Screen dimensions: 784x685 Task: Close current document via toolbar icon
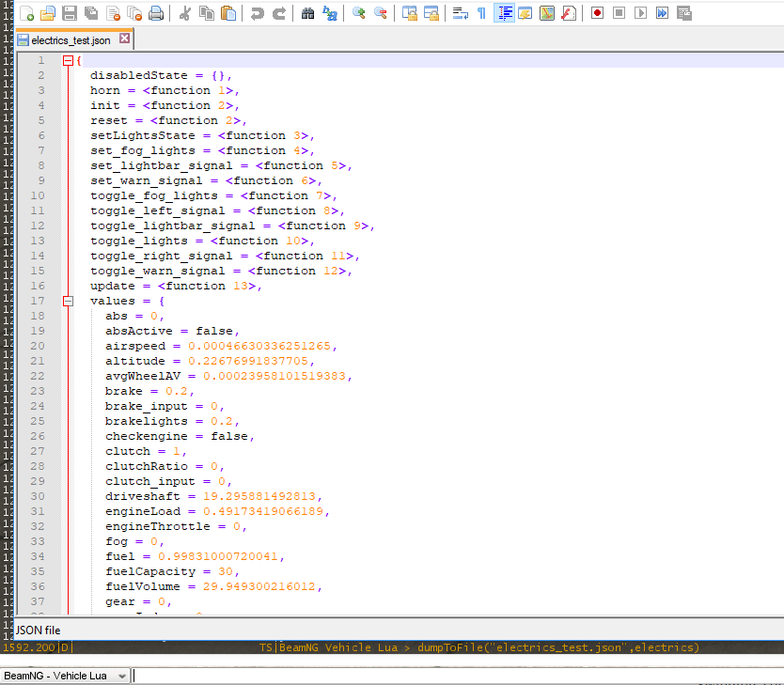click(113, 13)
